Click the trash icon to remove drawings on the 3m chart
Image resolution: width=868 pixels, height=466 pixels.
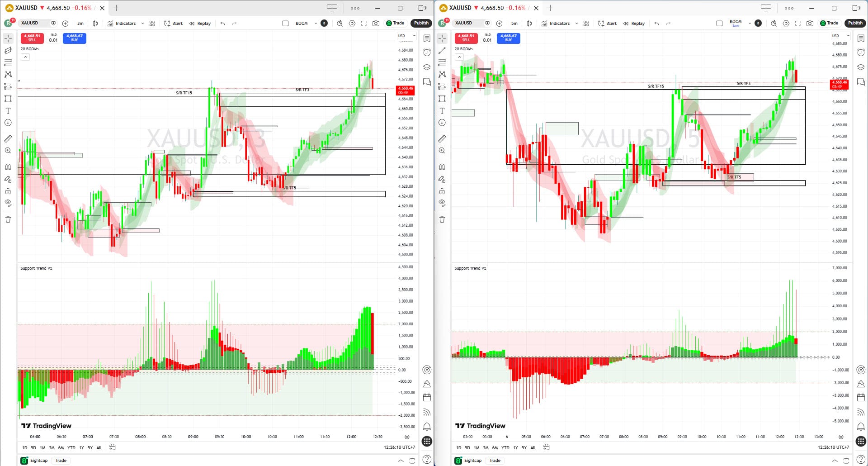[8, 219]
